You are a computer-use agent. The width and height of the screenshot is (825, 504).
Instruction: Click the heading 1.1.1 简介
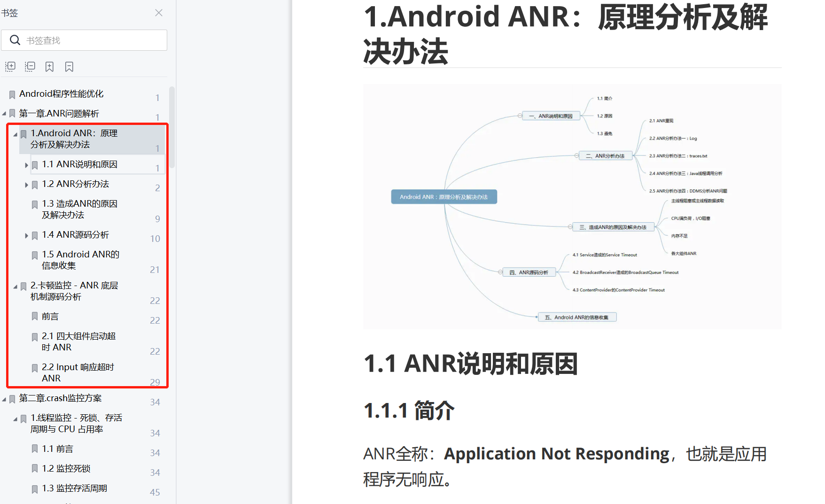click(x=409, y=411)
